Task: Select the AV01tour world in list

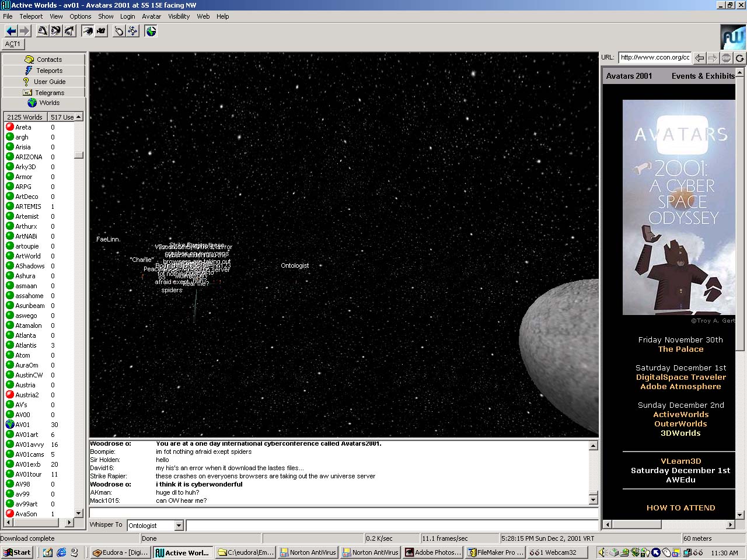Action: tap(29, 474)
